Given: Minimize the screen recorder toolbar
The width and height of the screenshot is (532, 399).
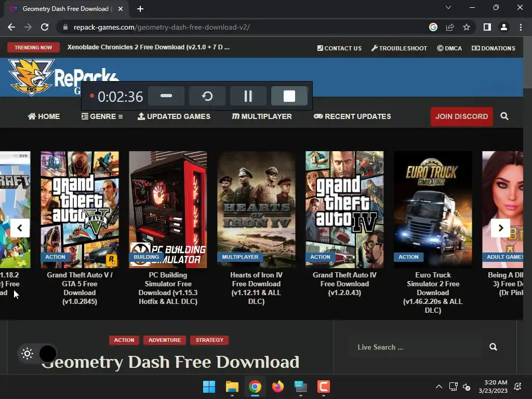Looking at the screenshot, I should [166, 96].
